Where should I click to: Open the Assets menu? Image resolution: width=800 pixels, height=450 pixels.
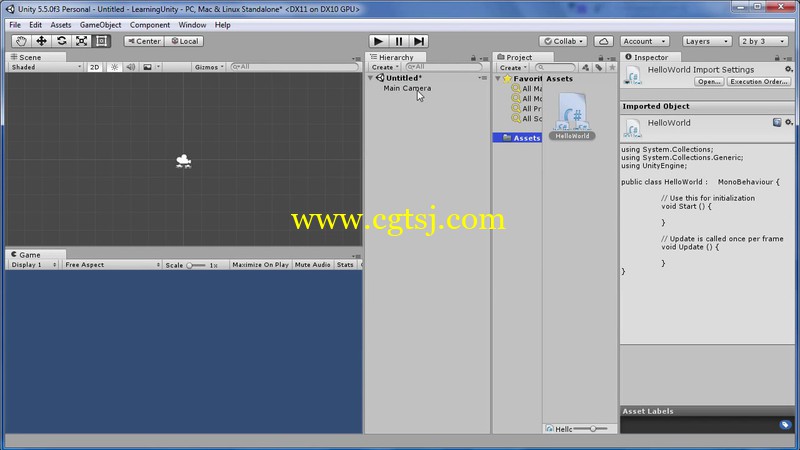61,24
